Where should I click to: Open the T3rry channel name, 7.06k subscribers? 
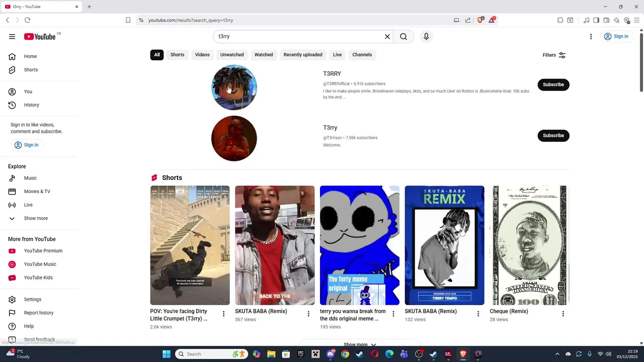tap(330, 128)
